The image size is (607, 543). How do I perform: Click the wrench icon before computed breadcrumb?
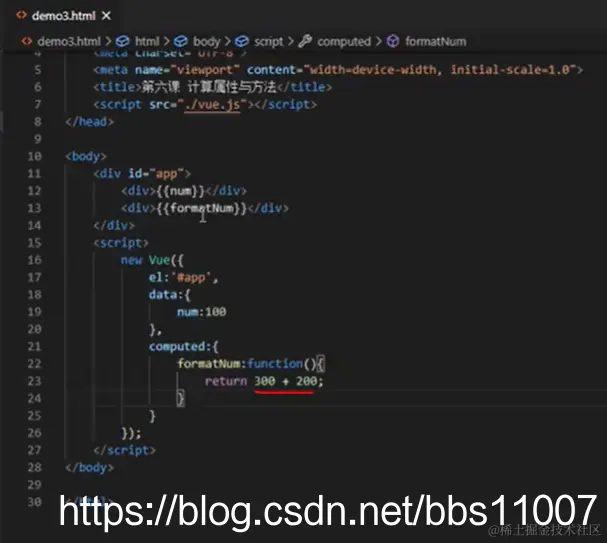[305, 41]
